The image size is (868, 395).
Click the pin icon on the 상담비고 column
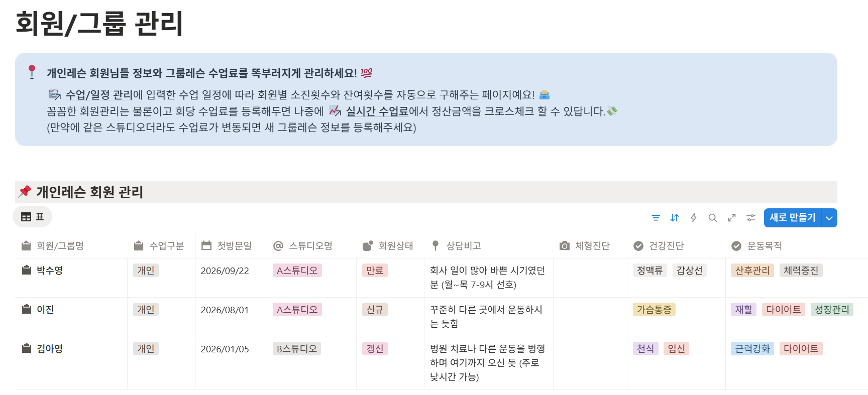point(435,245)
